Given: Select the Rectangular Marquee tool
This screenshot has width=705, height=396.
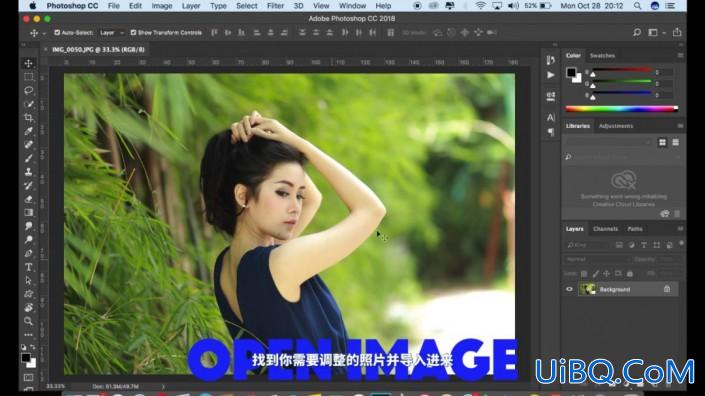Looking at the screenshot, I should click(x=28, y=77).
